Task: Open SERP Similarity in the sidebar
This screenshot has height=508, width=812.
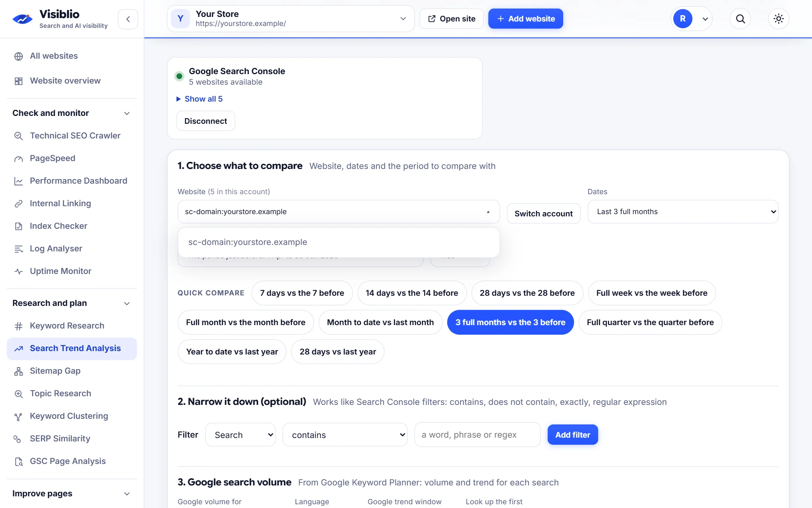Action: pos(72,439)
